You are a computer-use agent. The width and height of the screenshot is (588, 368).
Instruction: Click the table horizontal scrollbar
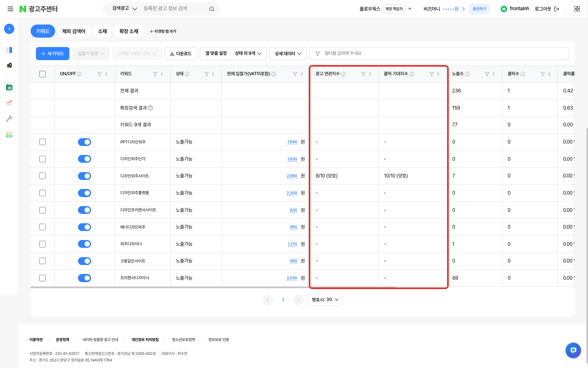coord(213,287)
